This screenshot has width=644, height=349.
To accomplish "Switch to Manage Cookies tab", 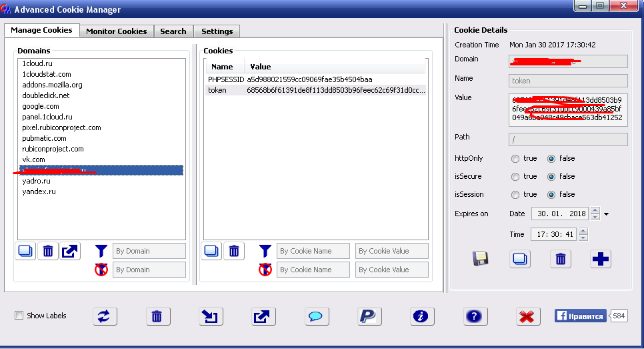I will click(41, 30).
